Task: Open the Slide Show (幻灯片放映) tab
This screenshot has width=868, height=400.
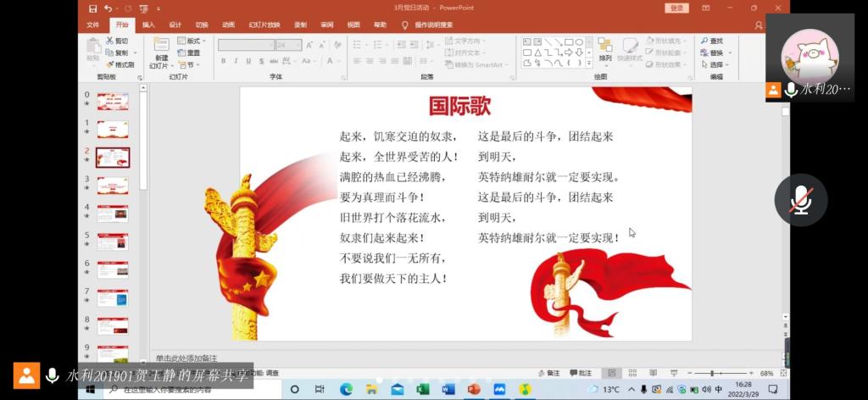Action: (x=264, y=25)
